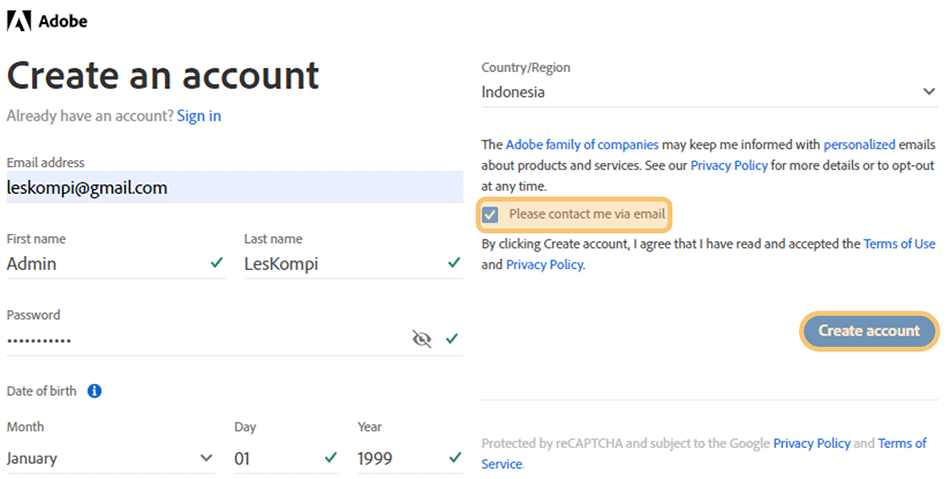Click the First name validation checkmark
Image resolution: width=950 pixels, height=479 pixels.
(x=216, y=263)
